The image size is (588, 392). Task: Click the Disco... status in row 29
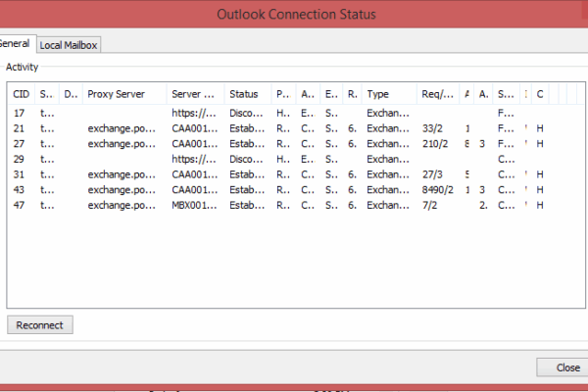pos(246,160)
